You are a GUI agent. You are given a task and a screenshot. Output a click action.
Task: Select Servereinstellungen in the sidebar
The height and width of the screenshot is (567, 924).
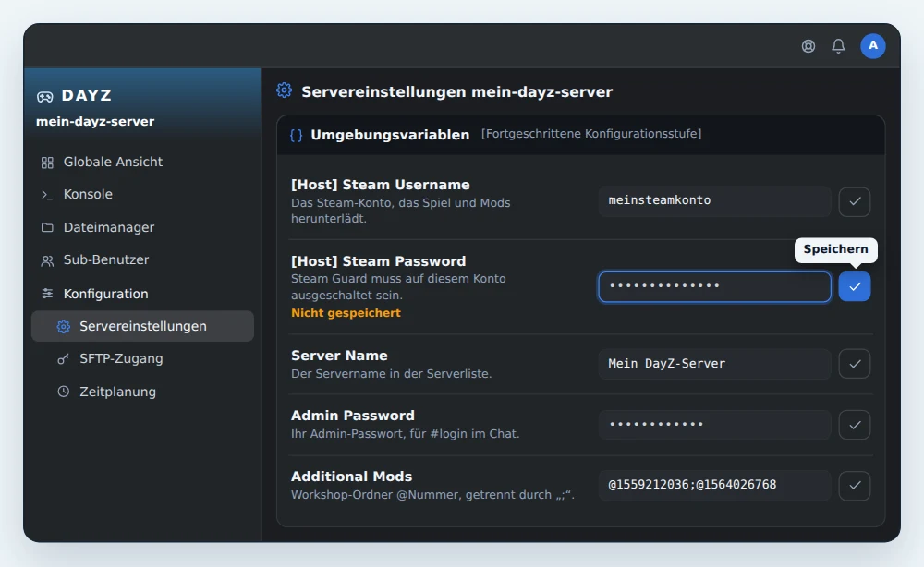pos(142,326)
